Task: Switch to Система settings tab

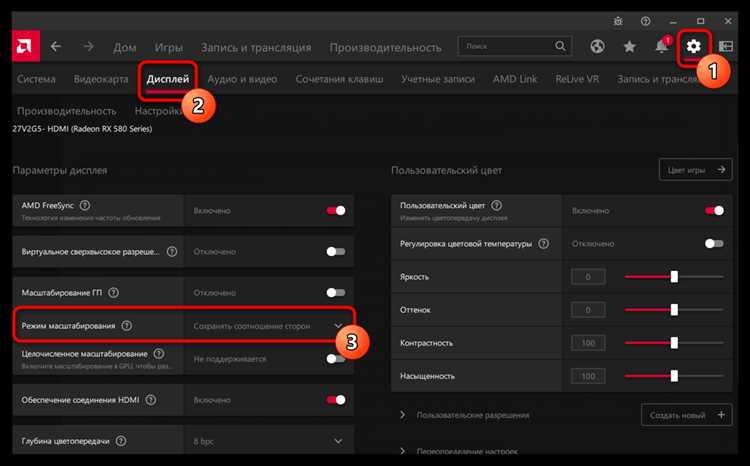Action: coord(36,79)
